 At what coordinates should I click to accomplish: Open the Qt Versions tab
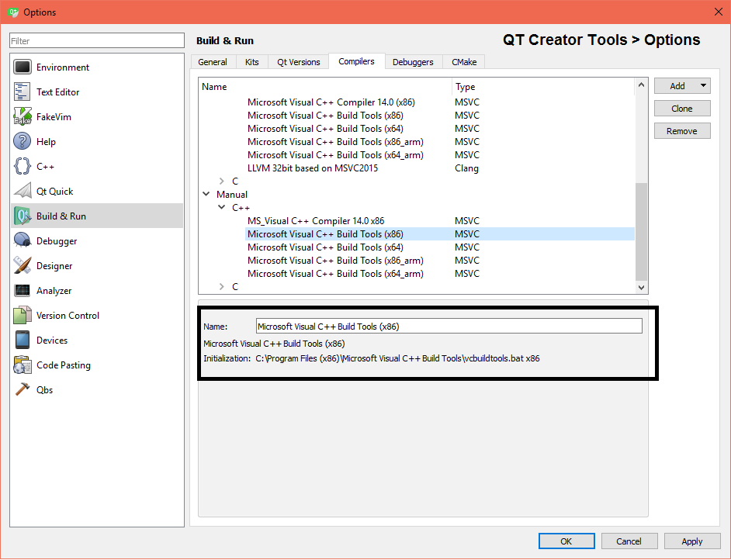click(x=298, y=62)
